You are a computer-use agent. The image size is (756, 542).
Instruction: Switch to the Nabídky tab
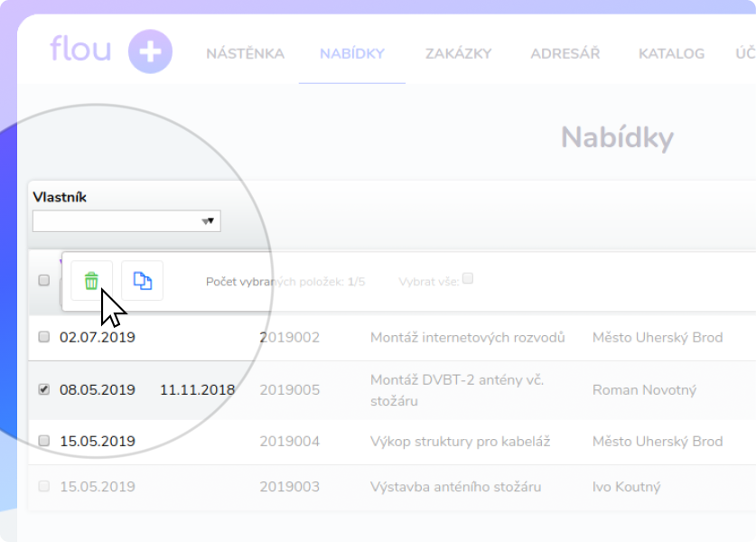pos(352,53)
